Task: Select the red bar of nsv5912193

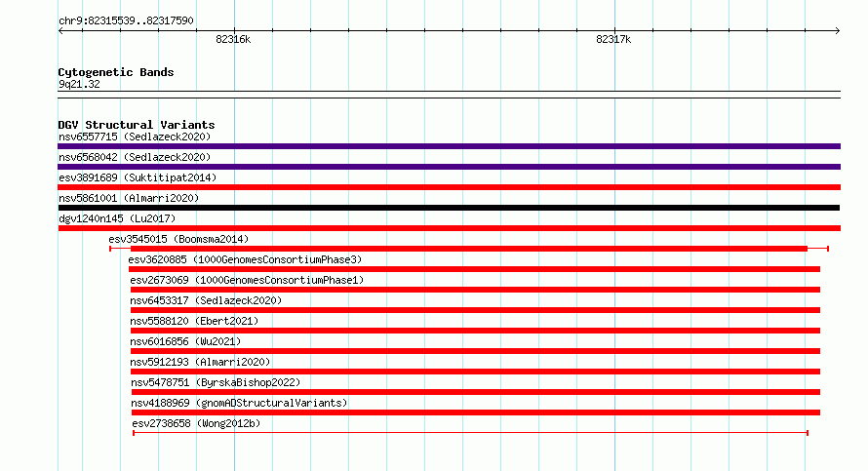Action: coord(476,372)
